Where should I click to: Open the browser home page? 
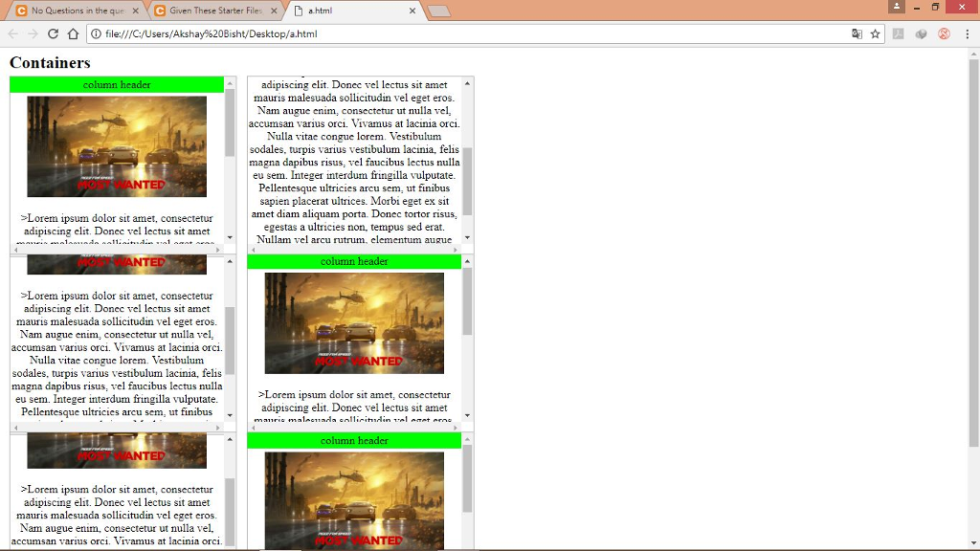click(x=73, y=33)
